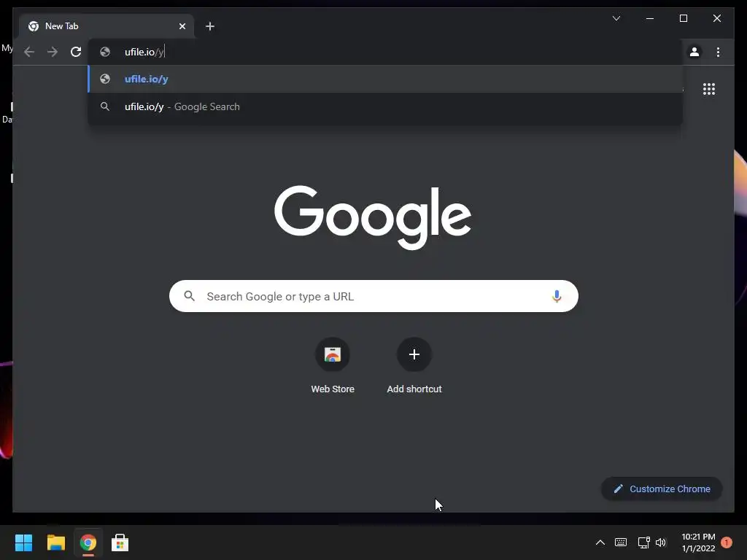747x560 pixels.
Task: Open the Windows Start menu
Action: pyautogui.click(x=23, y=542)
